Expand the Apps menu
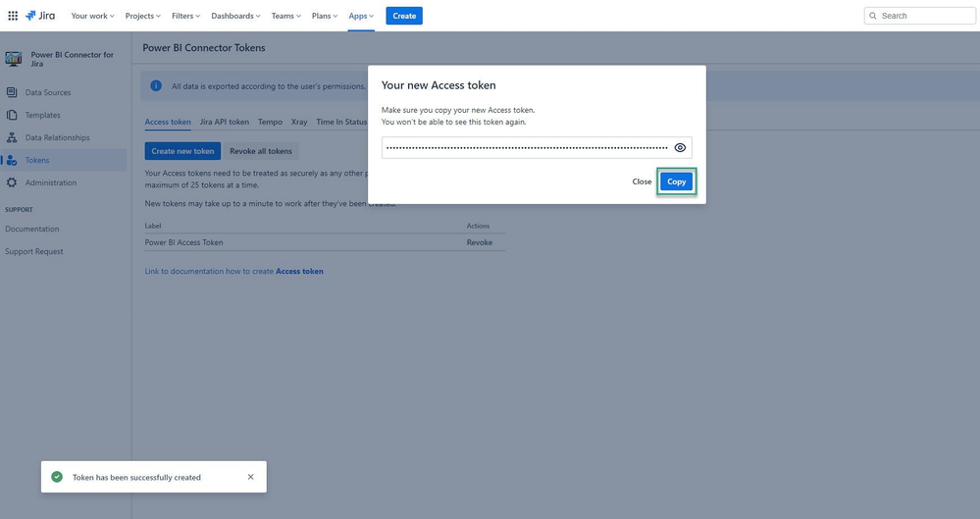980x519 pixels. [361, 16]
